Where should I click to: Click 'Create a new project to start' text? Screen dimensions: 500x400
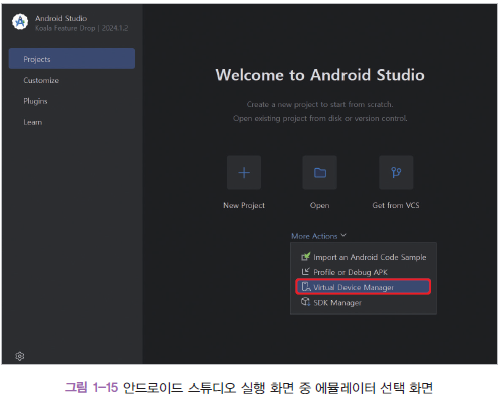320,104
